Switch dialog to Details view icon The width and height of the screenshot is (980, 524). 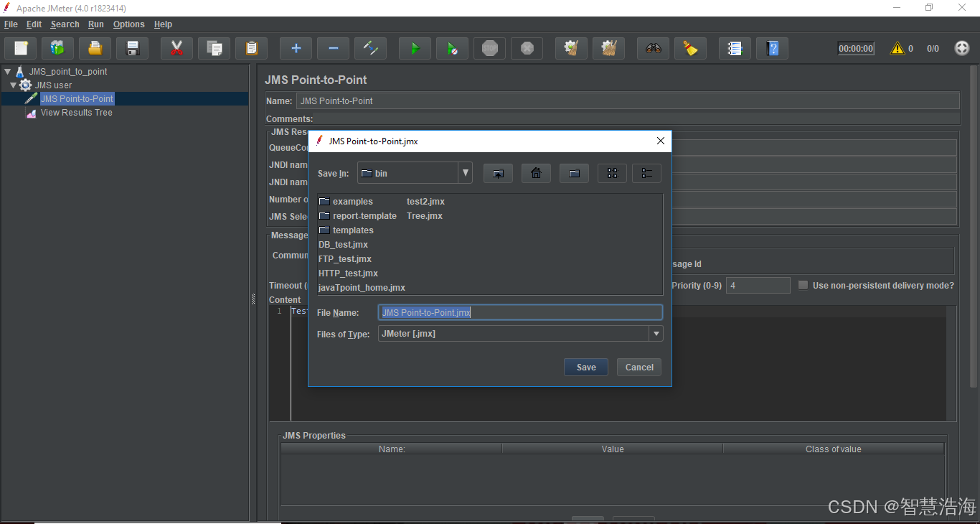[646, 173]
